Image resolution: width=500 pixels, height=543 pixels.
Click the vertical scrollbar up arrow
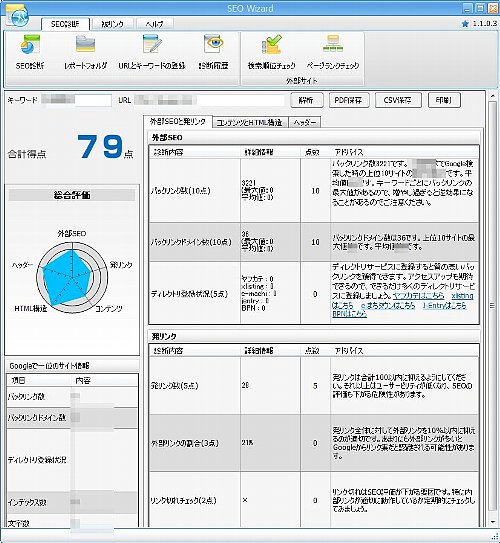[x=493, y=96]
